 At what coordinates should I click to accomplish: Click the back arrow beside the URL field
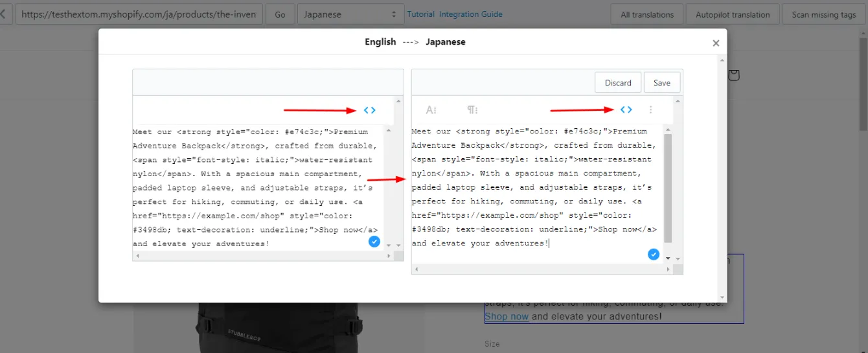[4, 14]
